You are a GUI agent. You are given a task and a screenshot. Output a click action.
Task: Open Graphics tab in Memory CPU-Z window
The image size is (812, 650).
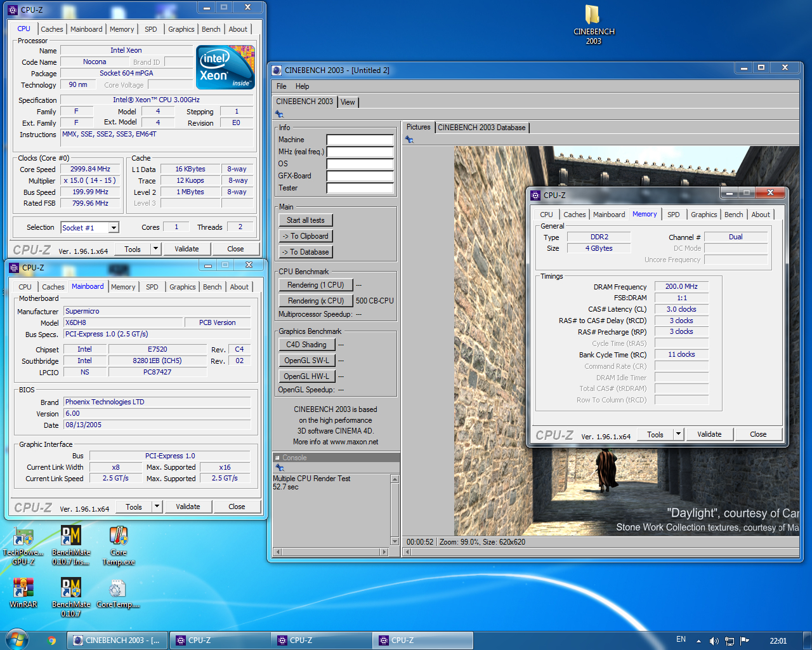[704, 215]
